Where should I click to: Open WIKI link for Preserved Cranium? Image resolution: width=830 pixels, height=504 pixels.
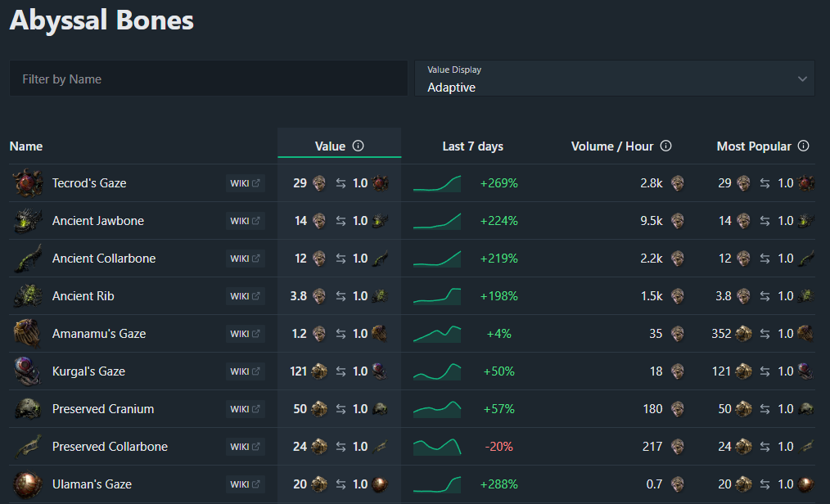point(245,409)
